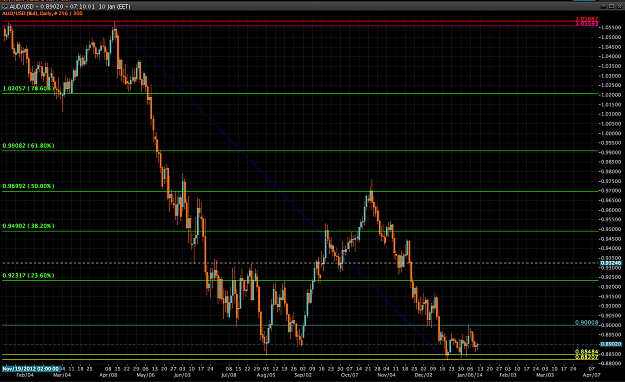Click the Feb/04 label on time axis
Image resolution: width=625 pixels, height=382 pixels.
25,375
